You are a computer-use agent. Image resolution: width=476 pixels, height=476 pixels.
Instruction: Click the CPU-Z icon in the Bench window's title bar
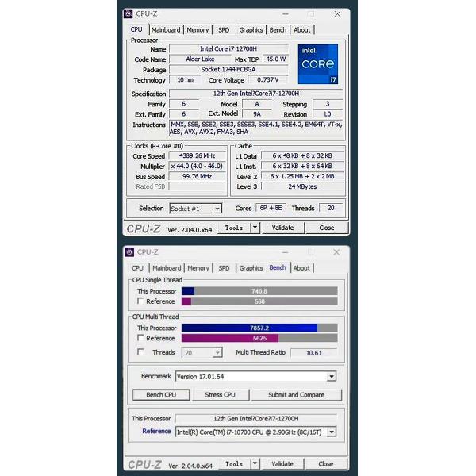click(129, 251)
